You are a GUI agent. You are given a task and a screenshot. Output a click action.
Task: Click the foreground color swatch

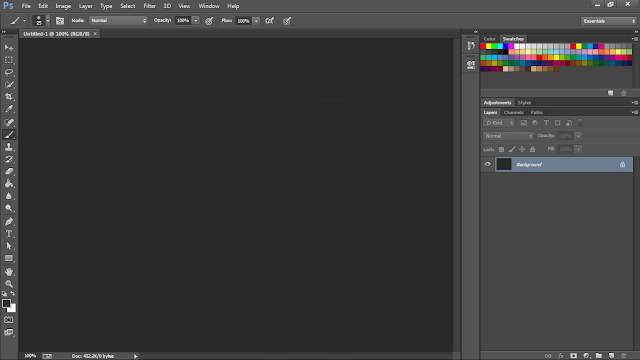coord(6,304)
